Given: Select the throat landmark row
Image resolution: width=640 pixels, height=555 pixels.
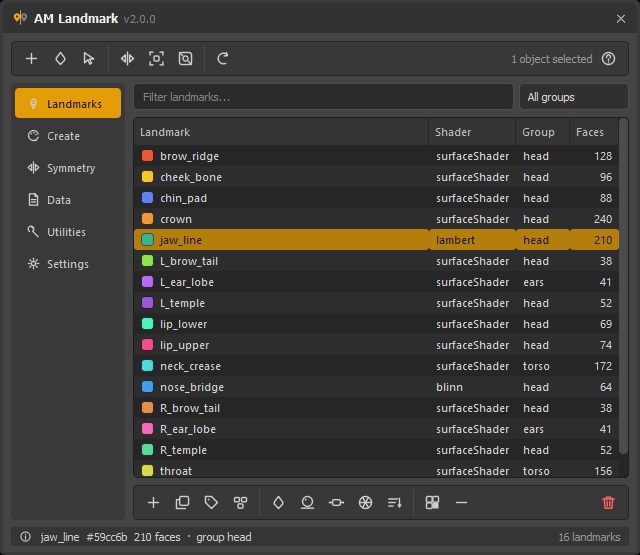Looking at the screenshot, I should click(376, 470).
